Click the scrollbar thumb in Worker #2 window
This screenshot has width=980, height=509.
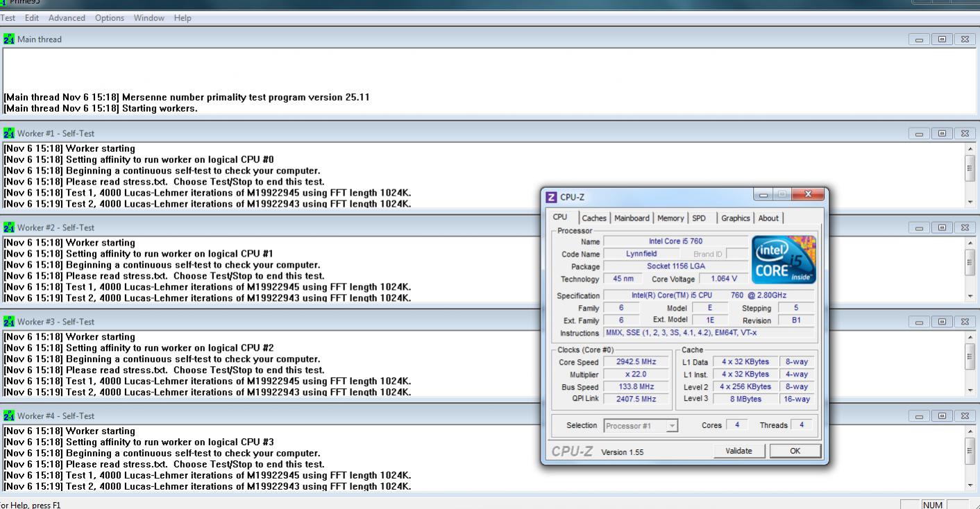(970, 262)
